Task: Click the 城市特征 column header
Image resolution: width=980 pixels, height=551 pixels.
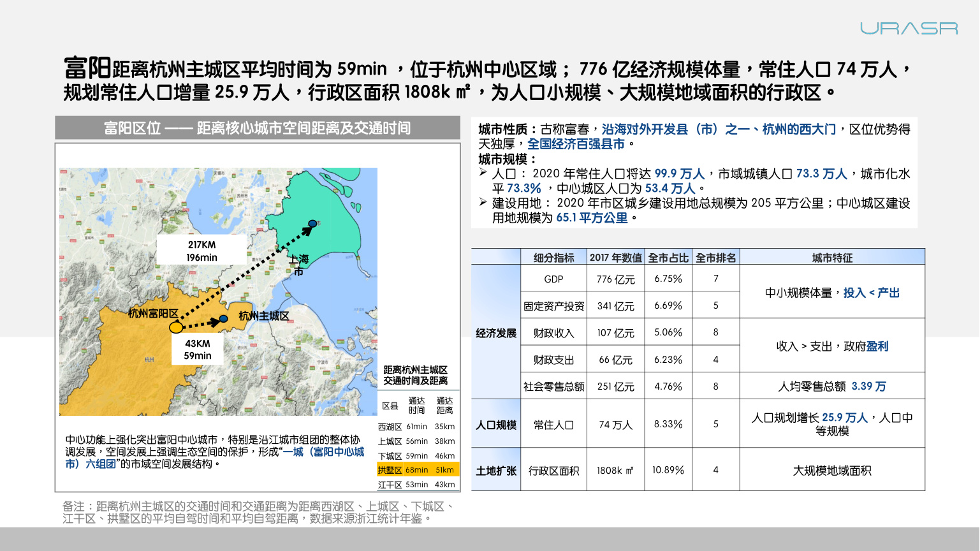Action: coord(832,257)
